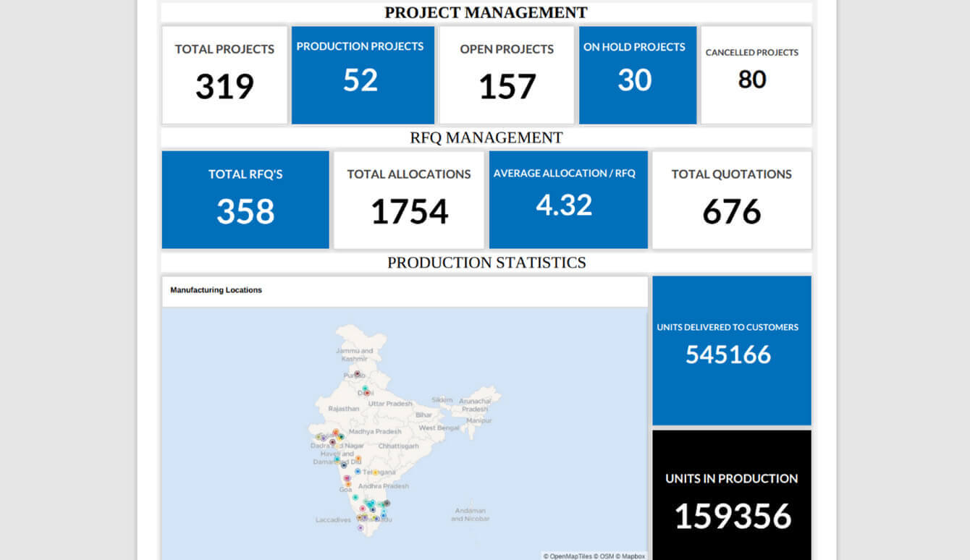The height and width of the screenshot is (560, 970).
Task: Toggle the Average Allocation / RFQ tile
Action: point(569,199)
